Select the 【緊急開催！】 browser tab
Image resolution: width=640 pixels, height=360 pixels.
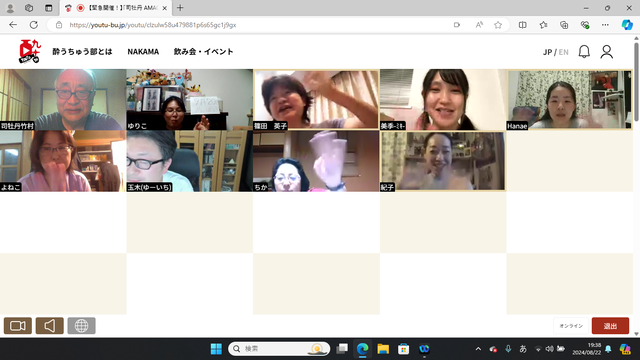(x=116, y=8)
